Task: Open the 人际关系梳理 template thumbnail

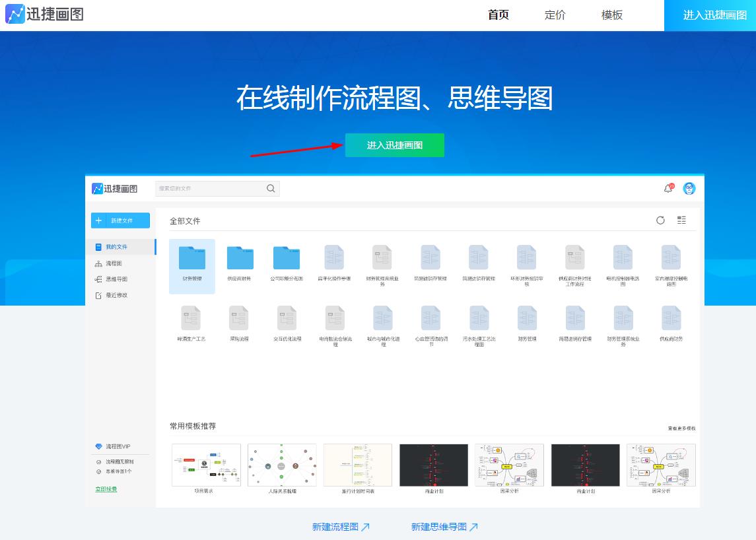Action: (x=282, y=465)
